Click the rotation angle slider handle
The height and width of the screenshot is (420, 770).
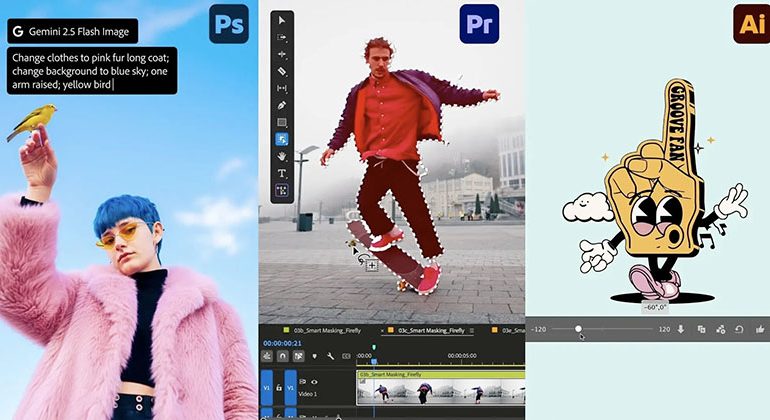(578, 329)
